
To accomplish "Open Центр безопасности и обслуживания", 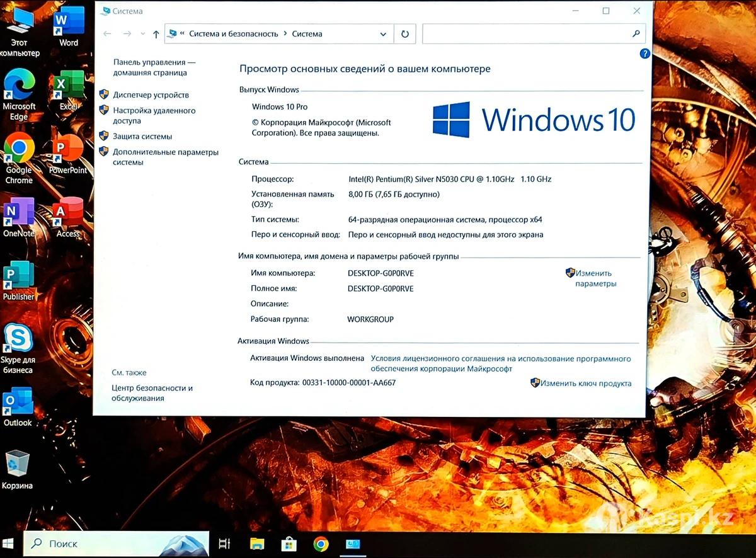I will [x=152, y=393].
